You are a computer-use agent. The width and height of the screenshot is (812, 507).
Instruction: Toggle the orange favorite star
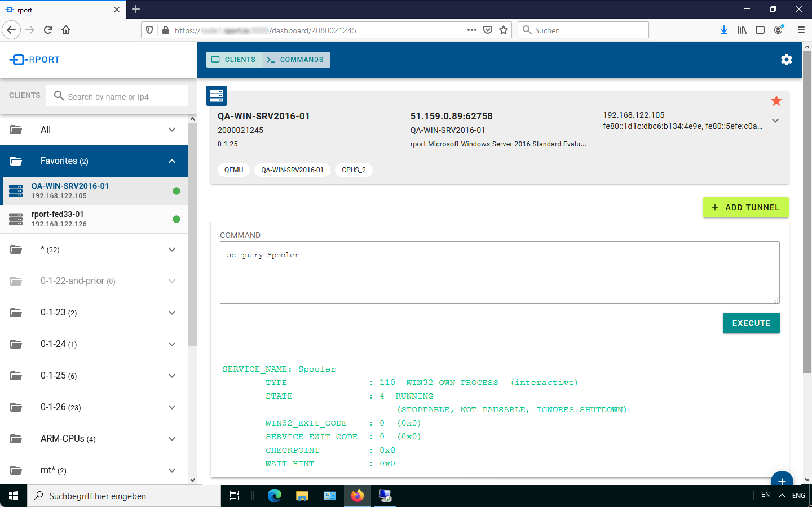click(x=776, y=101)
